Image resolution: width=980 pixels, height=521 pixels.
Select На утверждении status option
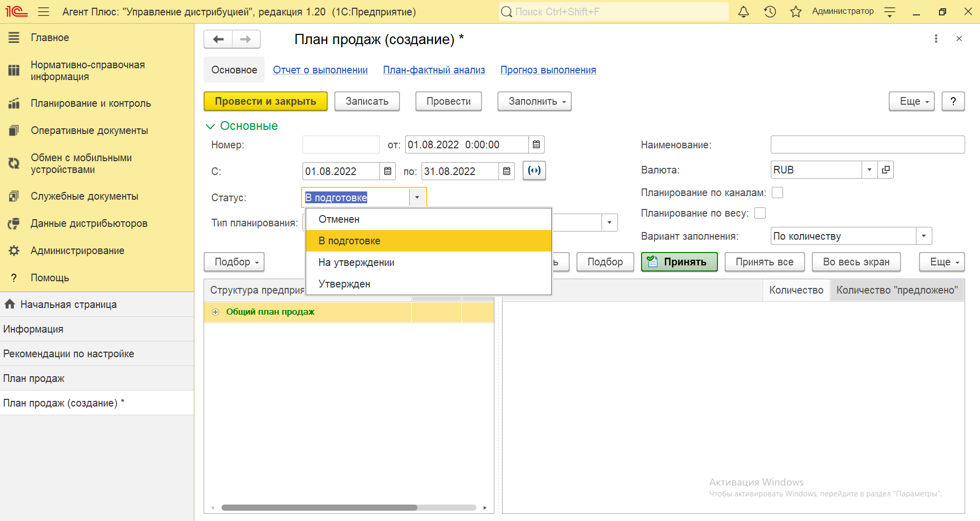tap(356, 262)
